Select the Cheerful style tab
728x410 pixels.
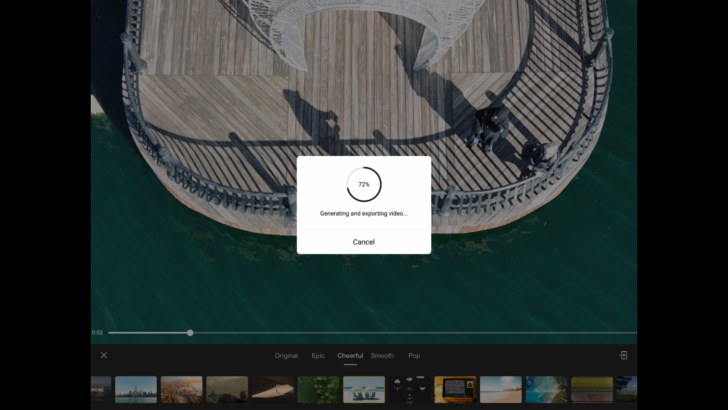pos(350,356)
